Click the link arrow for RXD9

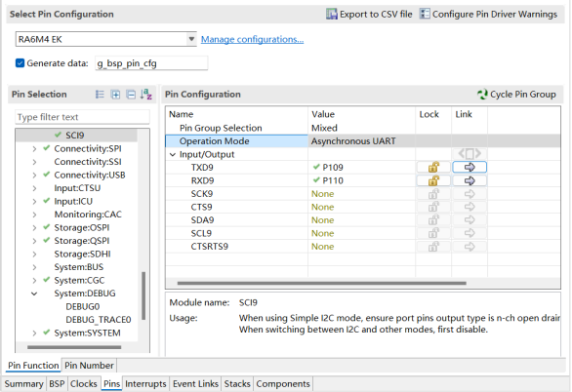coord(470,180)
